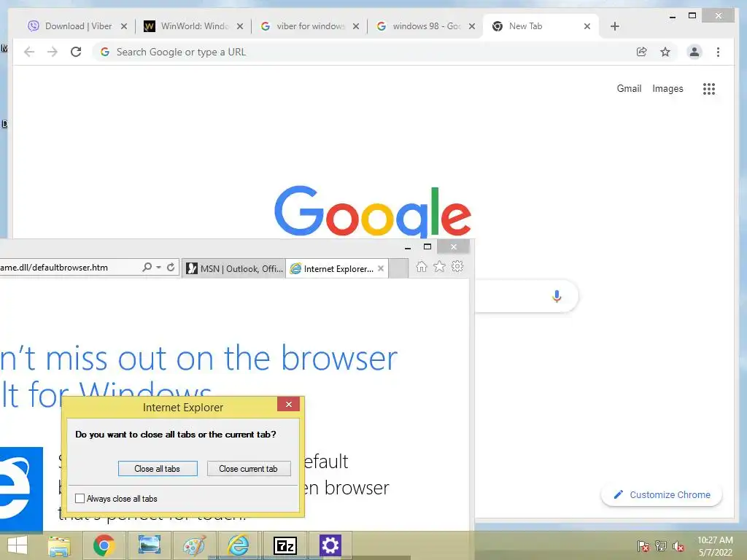Go to the IE home page icon
The width and height of the screenshot is (747, 560).
pyautogui.click(x=422, y=267)
